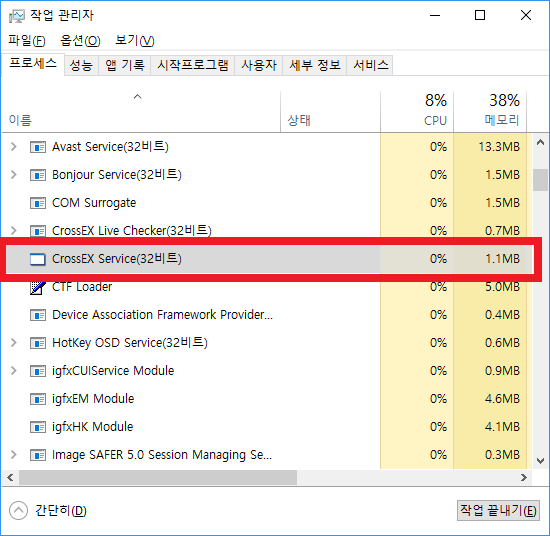Maximize the Task Manager window

(x=480, y=15)
